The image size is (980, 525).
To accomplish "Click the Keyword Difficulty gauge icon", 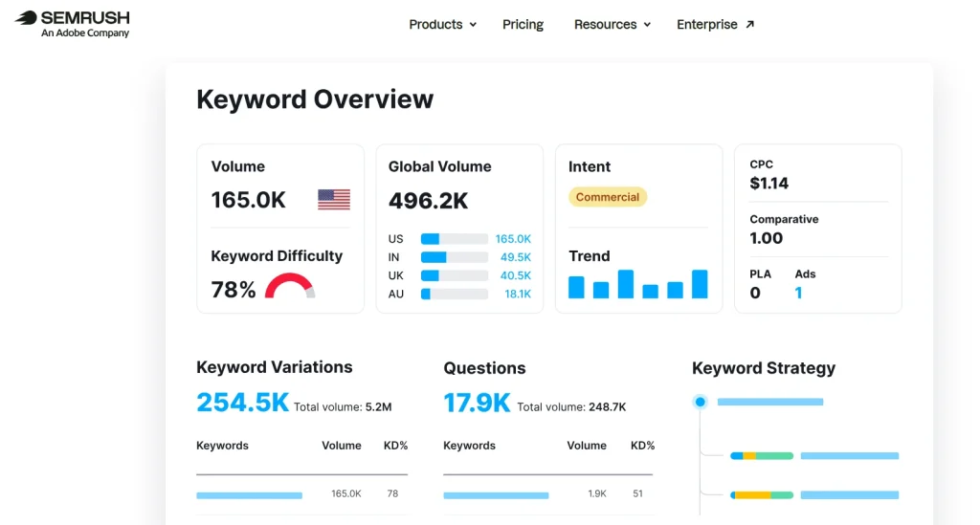I will (x=289, y=287).
